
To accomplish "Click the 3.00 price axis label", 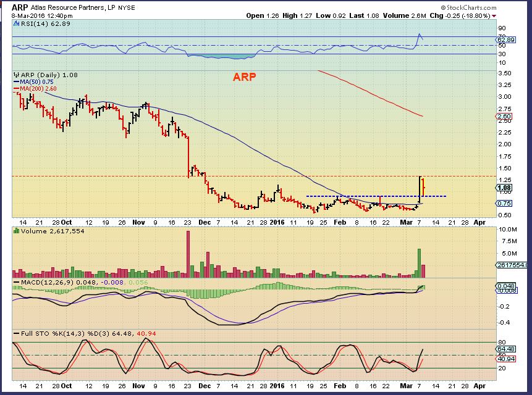I will pyautogui.click(x=505, y=96).
